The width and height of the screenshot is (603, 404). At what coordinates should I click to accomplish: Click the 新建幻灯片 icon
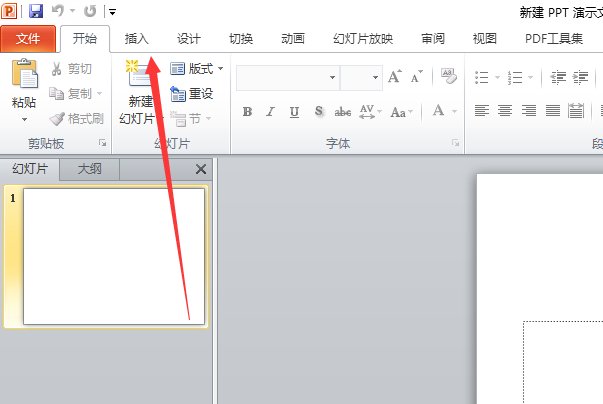coord(138,74)
